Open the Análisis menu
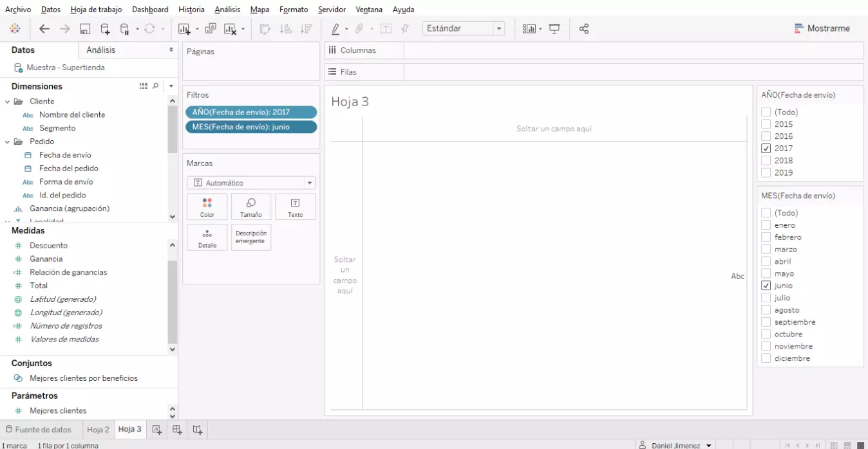Image resolution: width=868 pixels, height=449 pixels. [227, 10]
